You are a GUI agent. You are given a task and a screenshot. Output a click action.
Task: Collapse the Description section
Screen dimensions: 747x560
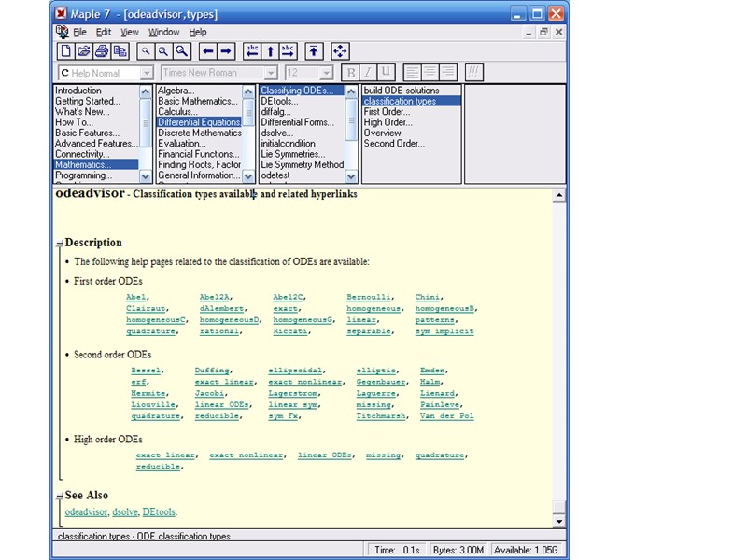[x=60, y=244]
